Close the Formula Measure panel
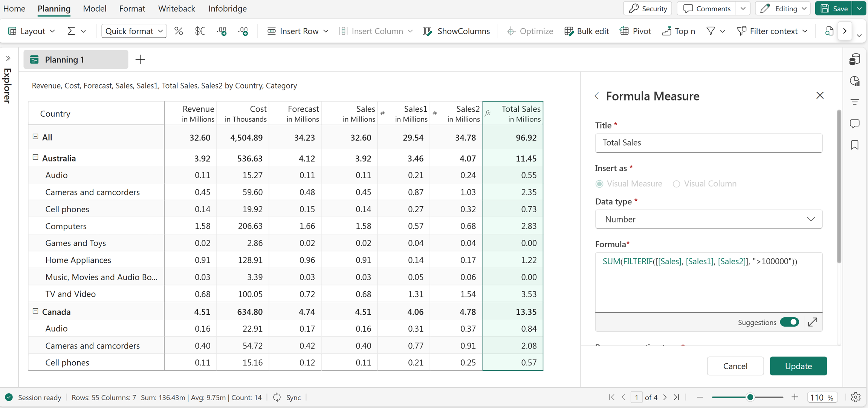 820,96
